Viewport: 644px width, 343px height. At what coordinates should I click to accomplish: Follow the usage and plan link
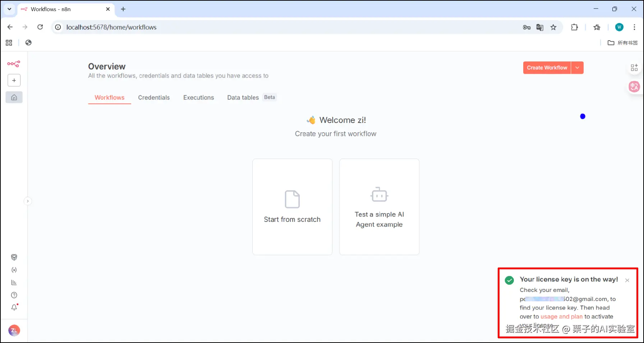point(561,316)
